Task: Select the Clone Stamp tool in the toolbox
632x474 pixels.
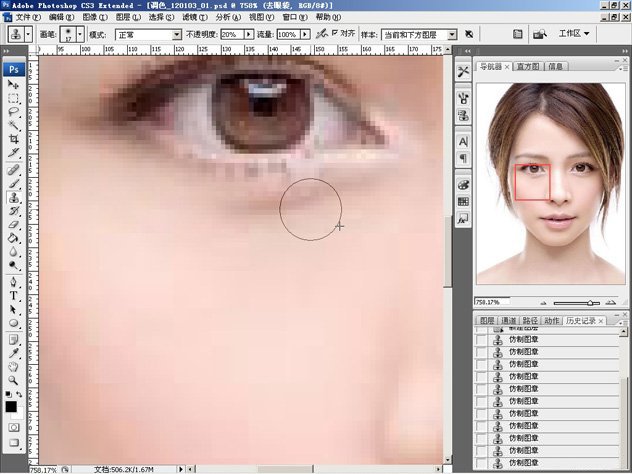Action: 14,197
